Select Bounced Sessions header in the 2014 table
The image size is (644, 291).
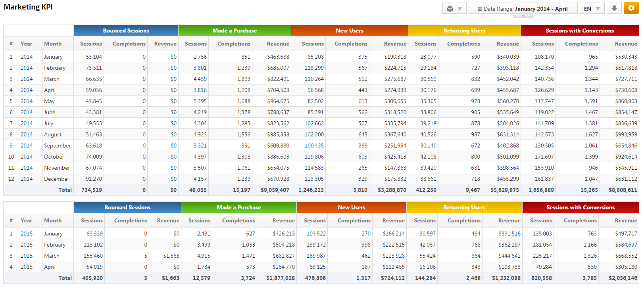(x=126, y=31)
